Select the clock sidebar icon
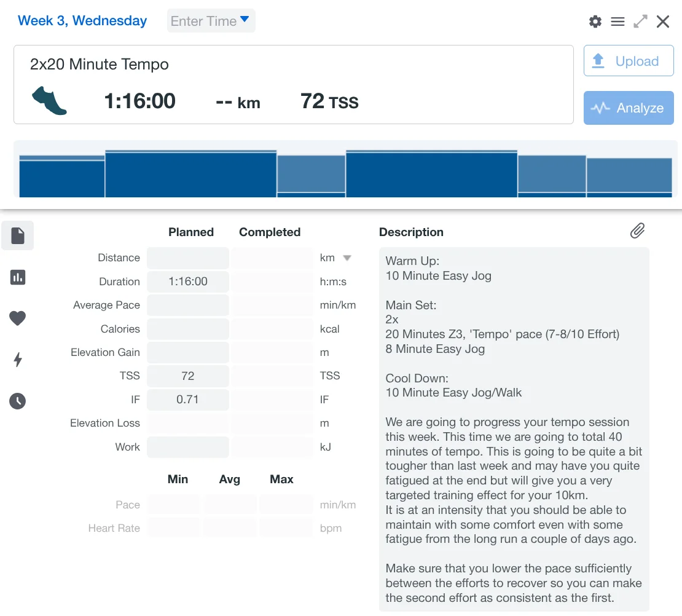 pos(18,401)
